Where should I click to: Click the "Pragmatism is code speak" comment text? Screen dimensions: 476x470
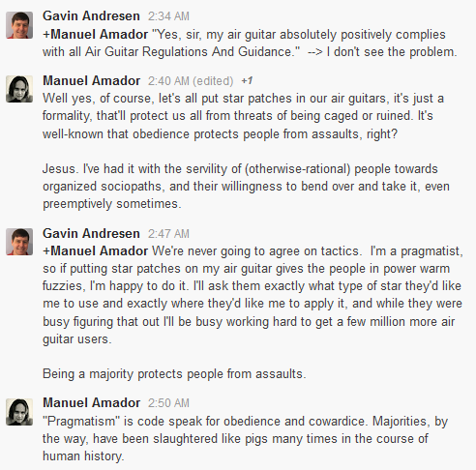[x=245, y=439]
